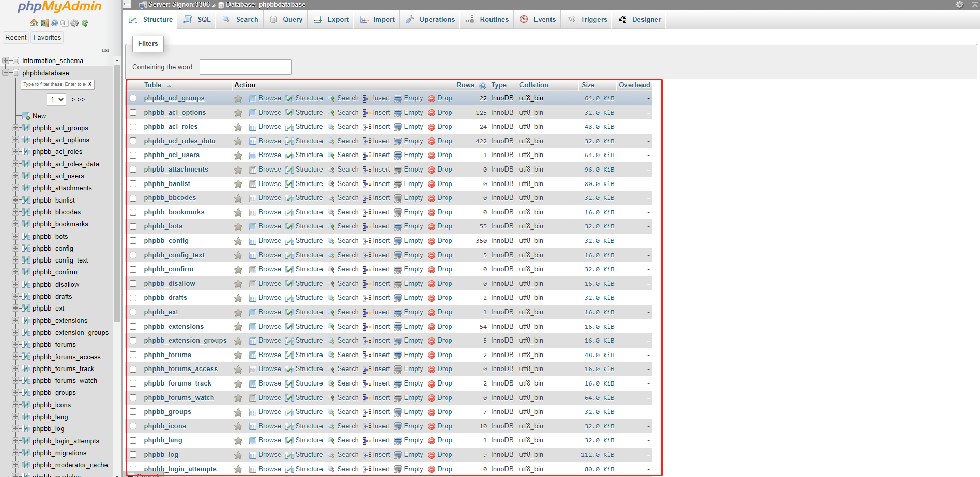Check the phpbb_extensions row checkbox
This screenshot has height=477, width=980.
[x=133, y=327]
